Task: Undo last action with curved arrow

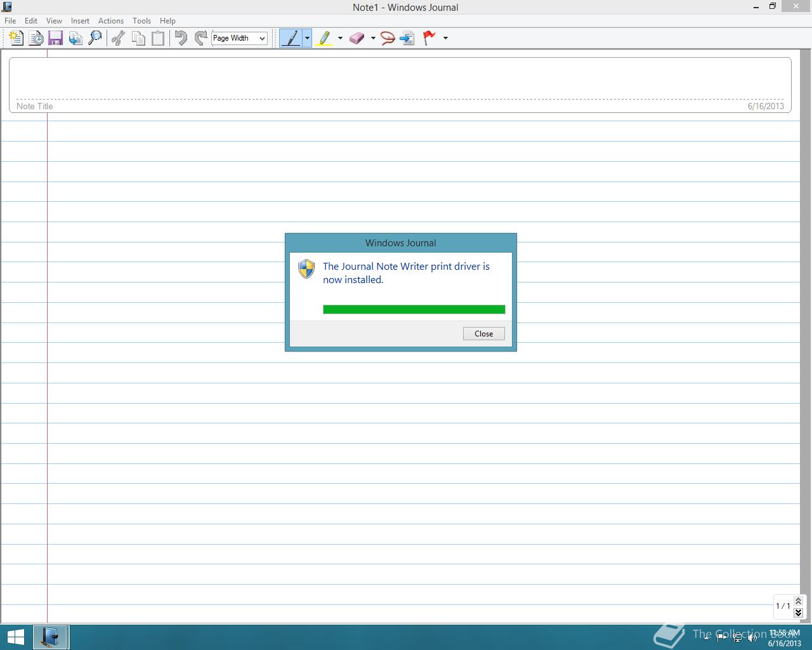Action: click(181, 38)
